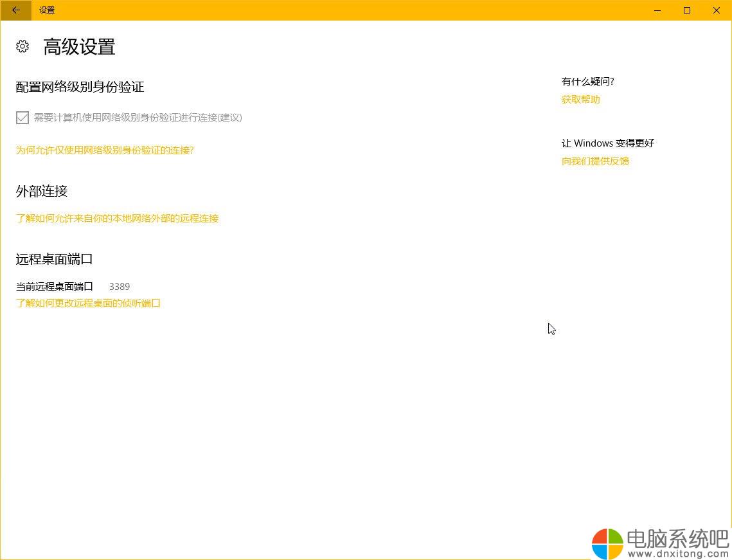Click the gear icon beside 高级设置

(22, 46)
